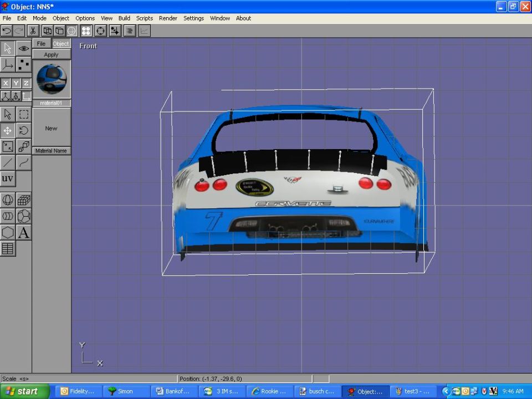Select object coordinate system icon
The height and width of the screenshot is (399, 532).
[16, 96]
